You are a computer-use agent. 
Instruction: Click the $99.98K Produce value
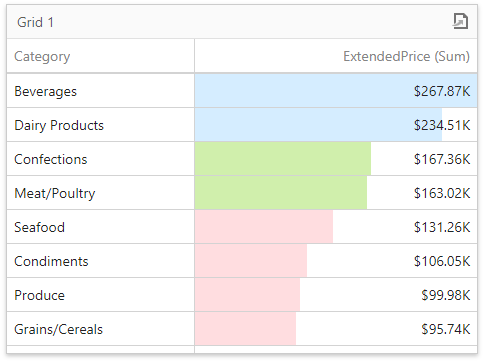click(446, 295)
